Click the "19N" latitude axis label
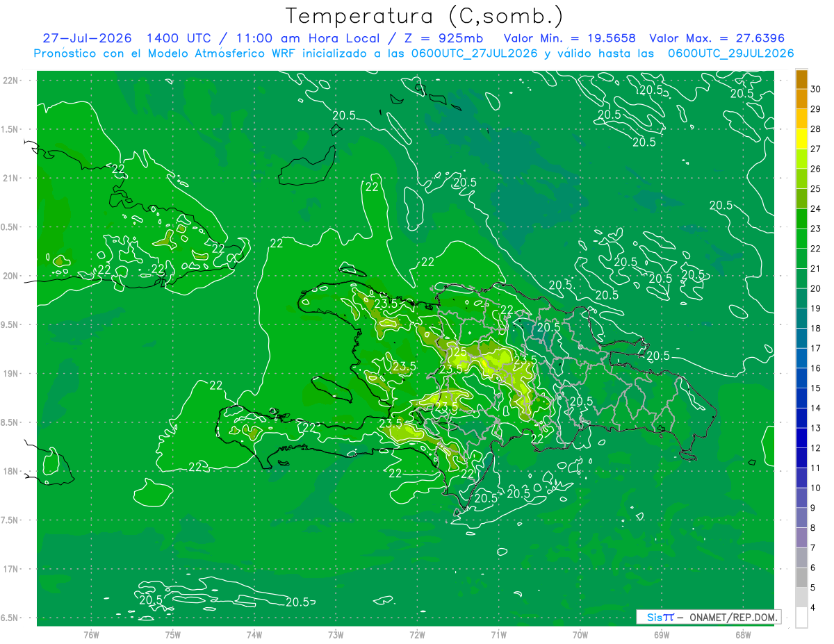834x644 pixels. coord(12,374)
